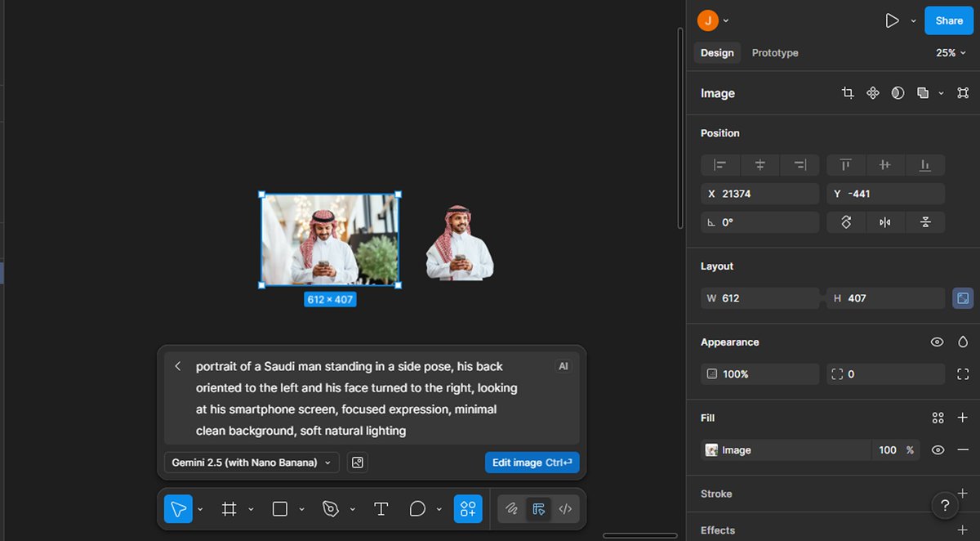The width and height of the screenshot is (980, 541).
Task: Open Comment tool options dropdown
Action: (x=439, y=509)
